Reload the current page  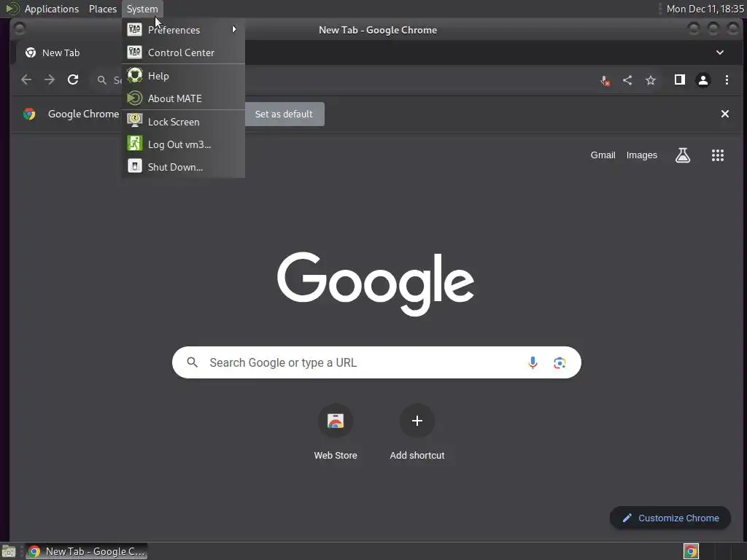click(x=73, y=79)
